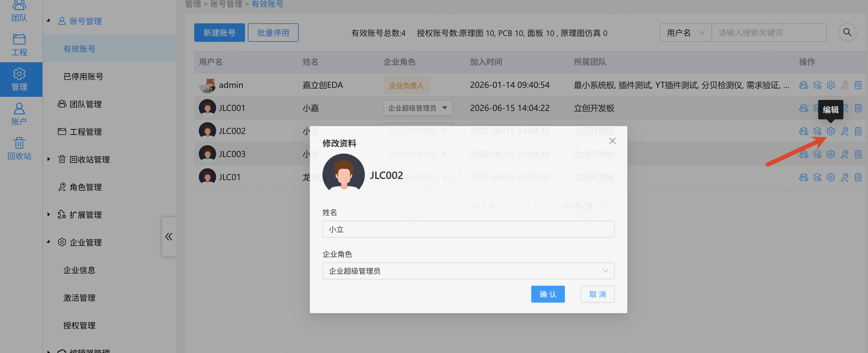Click the JLC001 username cell
The width and height of the screenshot is (868, 353).
[x=232, y=108]
